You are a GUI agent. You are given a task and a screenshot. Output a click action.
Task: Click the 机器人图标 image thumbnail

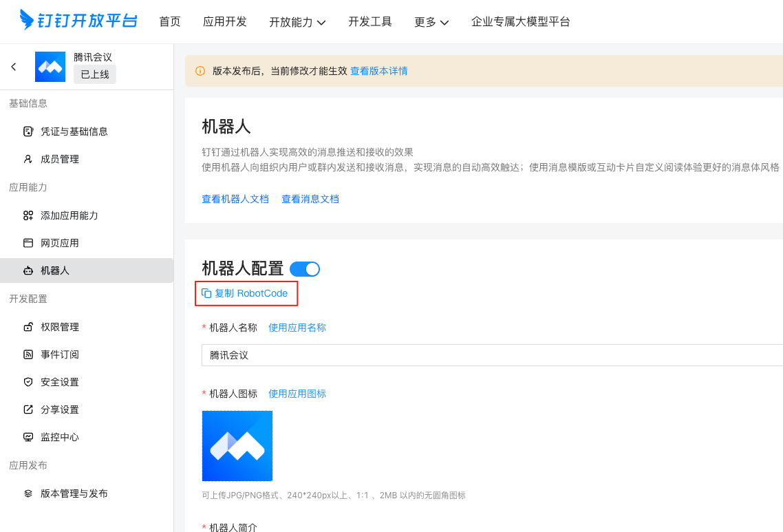(237, 445)
